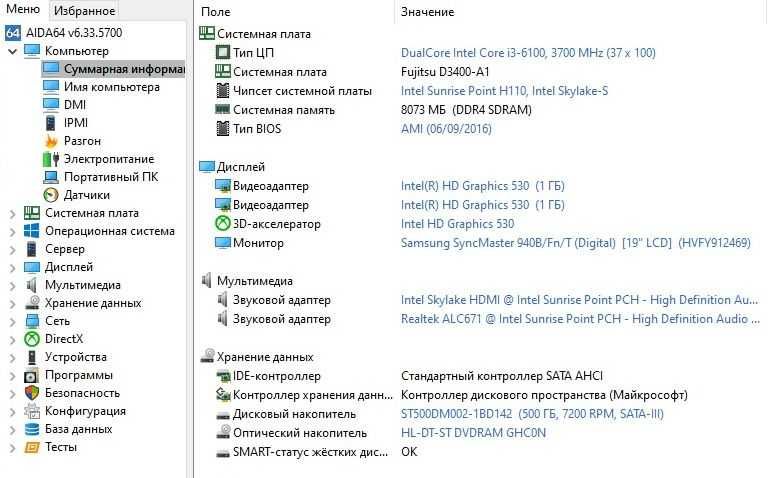782x478 pixels.
Task: Open the HL-DT-ST DVDRAM GHC0N link
Action: click(x=473, y=433)
